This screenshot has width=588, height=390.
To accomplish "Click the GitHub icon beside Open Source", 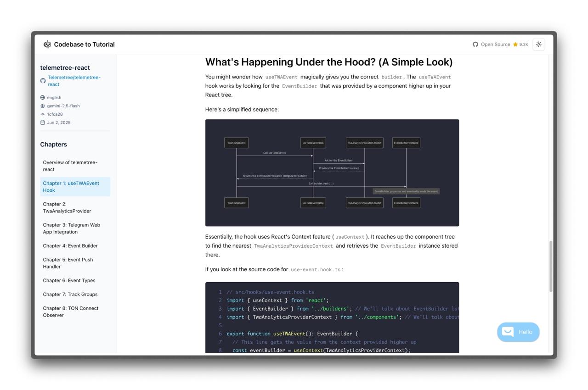I will tap(475, 45).
